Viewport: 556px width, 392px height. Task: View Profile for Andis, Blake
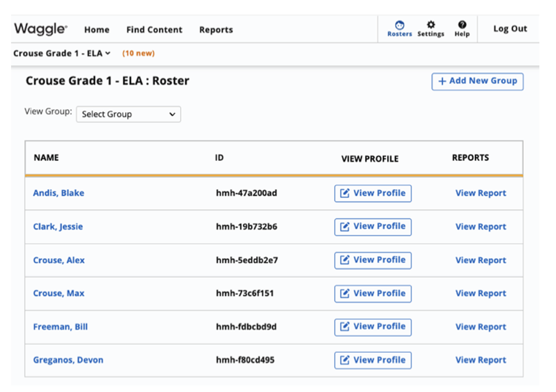pyautogui.click(x=373, y=193)
